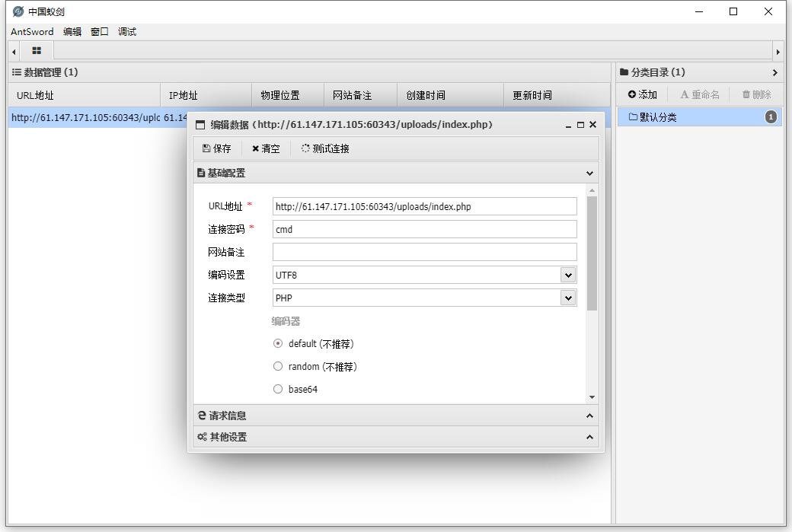Collapse the 分类目录 panel arrow
Image resolution: width=792 pixels, height=532 pixels.
[774, 72]
